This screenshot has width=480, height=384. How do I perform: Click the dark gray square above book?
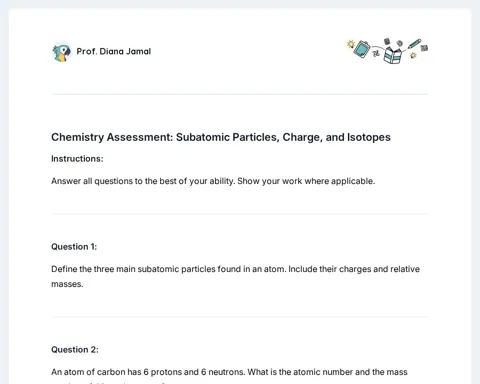click(x=387, y=41)
